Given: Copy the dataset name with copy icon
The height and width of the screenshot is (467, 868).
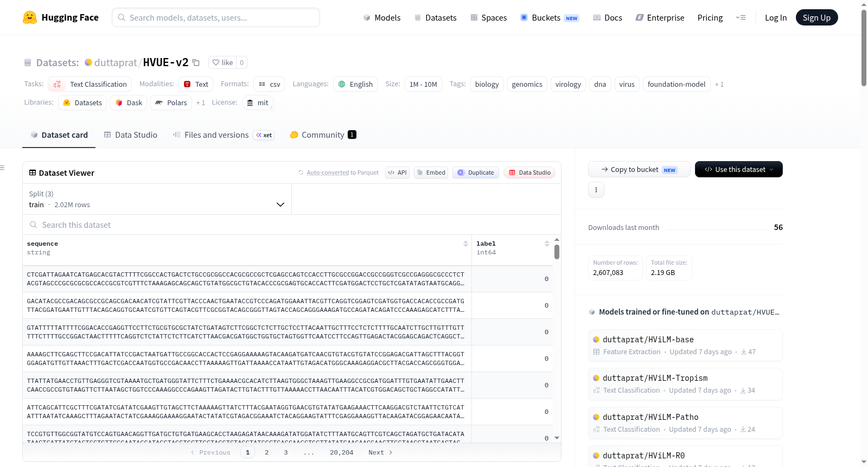Looking at the screenshot, I should click(x=196, y=62).
